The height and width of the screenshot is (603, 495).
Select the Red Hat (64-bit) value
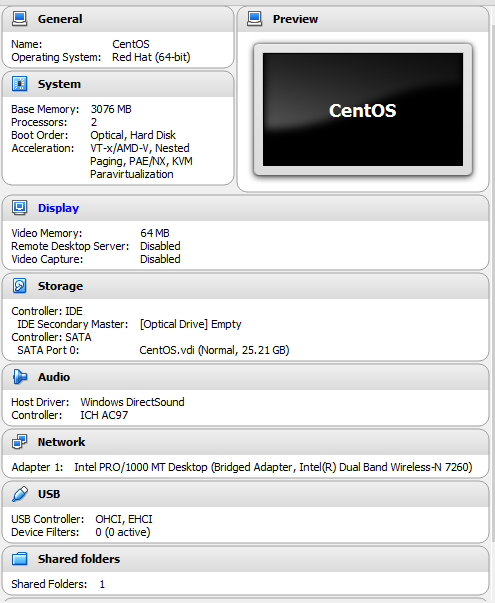[x=151, y=57]
